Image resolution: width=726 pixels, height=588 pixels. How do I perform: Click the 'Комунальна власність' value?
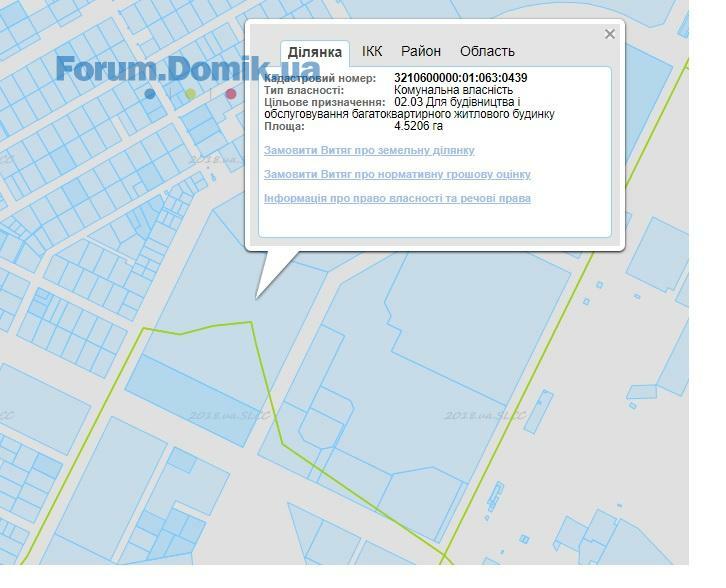[453, 90]
